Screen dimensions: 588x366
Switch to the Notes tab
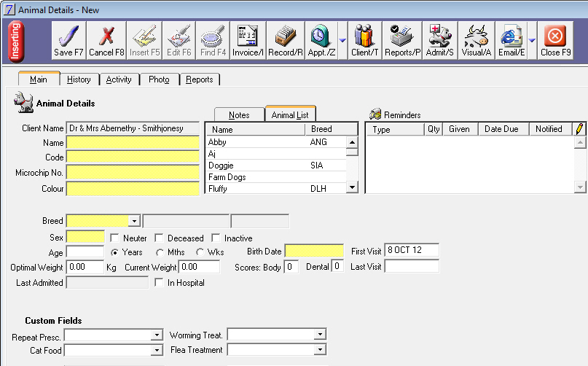tap(239, 115)
